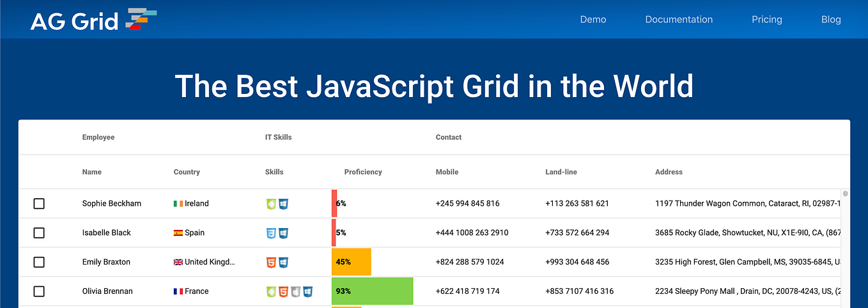Click the address 3235 High Forest
Image resolution: width=868 pixels, height=308 pixels.
[x=748, y=262]
